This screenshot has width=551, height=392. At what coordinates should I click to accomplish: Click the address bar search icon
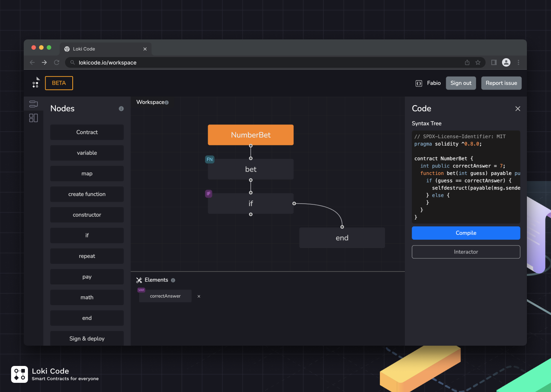point(72,62)
